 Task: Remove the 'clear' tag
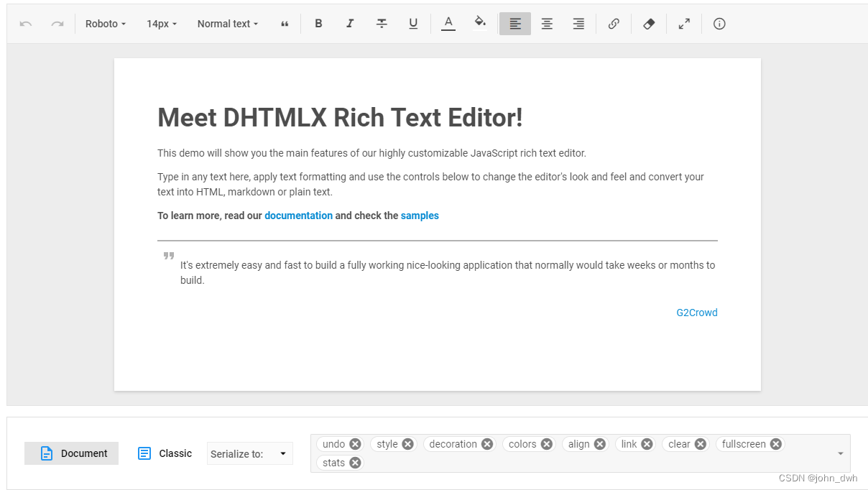pos(701,444)
